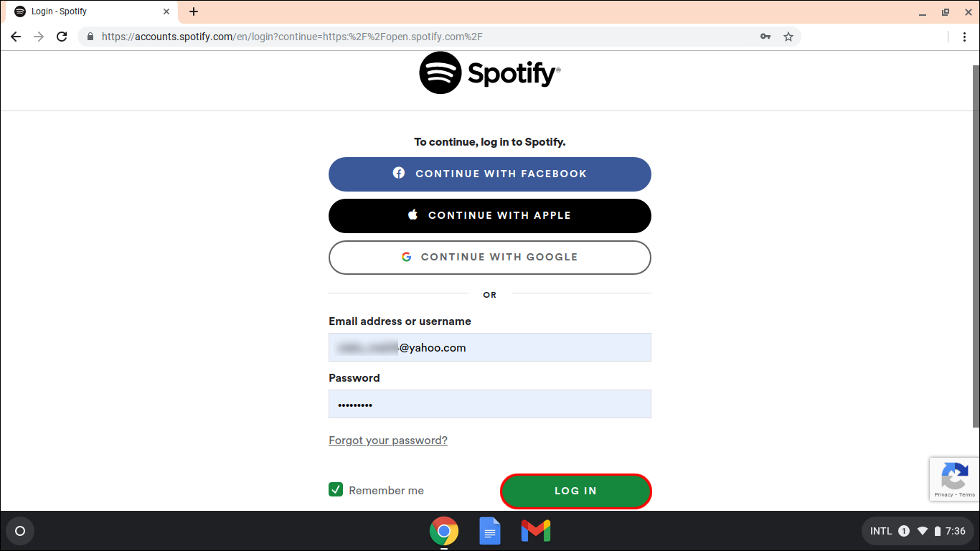
Task: Click Continue with Apple
Action: click(490, 215)
